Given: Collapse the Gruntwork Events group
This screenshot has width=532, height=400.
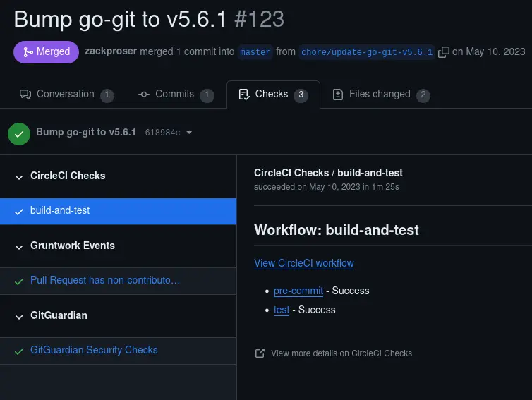Looking at the screenshot, I should [19, 246].
